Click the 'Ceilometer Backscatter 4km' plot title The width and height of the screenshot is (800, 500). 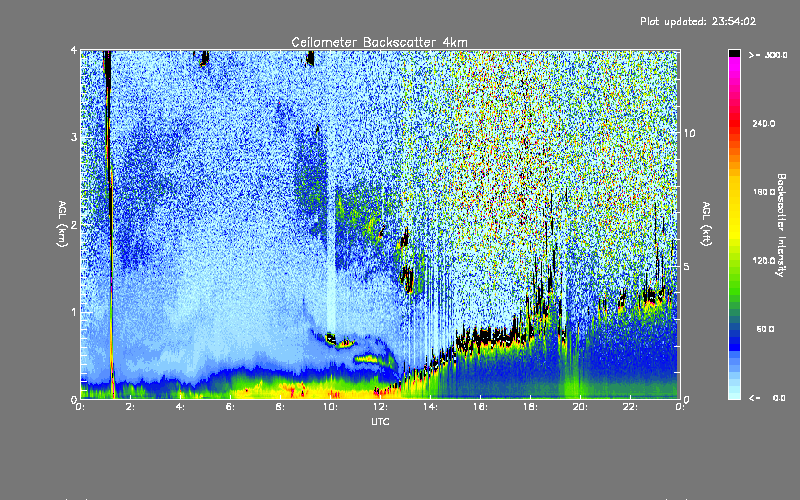pyautogui.click(x=379, y=42)
